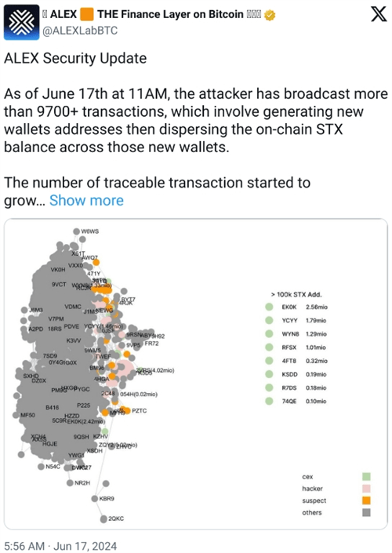This screenshot has height=553, width=392.
Task: Click the 2QKC node at graph bottom
Action: (x=103, y=518)
